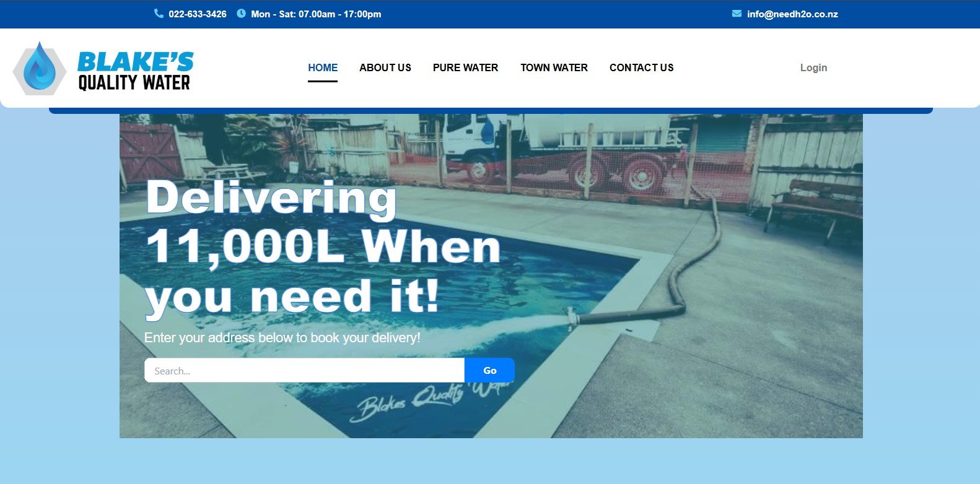Image resolution: width=980 pixels, height=484 pixels.
Task: Click the 'Enter your address below' text
Action: coord(282,337)
